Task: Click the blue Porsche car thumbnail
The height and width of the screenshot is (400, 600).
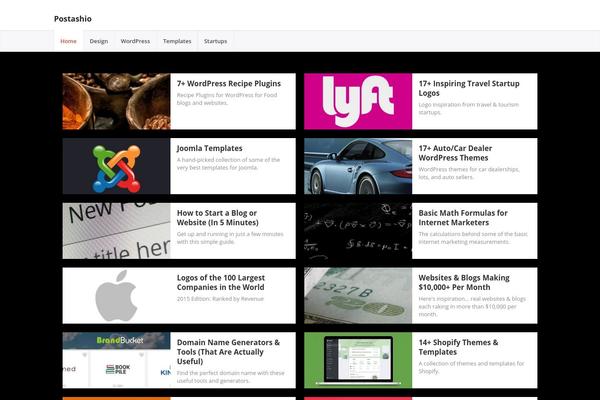Action: point(358,166)
